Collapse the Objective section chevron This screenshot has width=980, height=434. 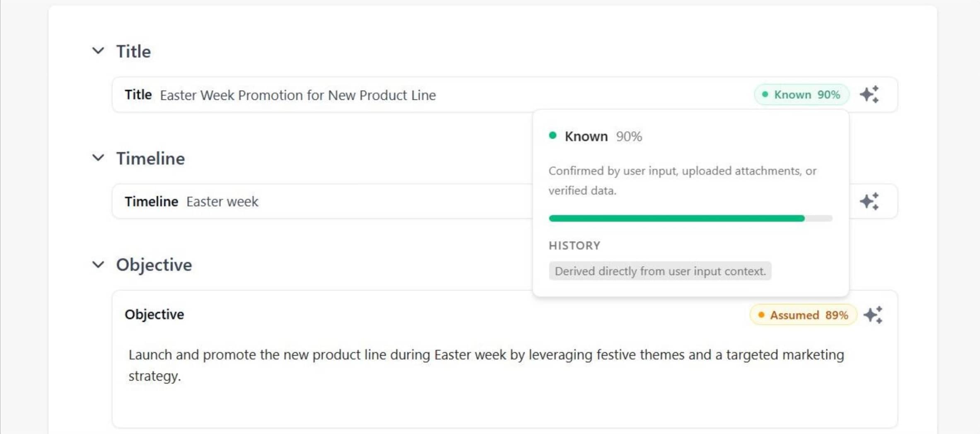(98, 265)
